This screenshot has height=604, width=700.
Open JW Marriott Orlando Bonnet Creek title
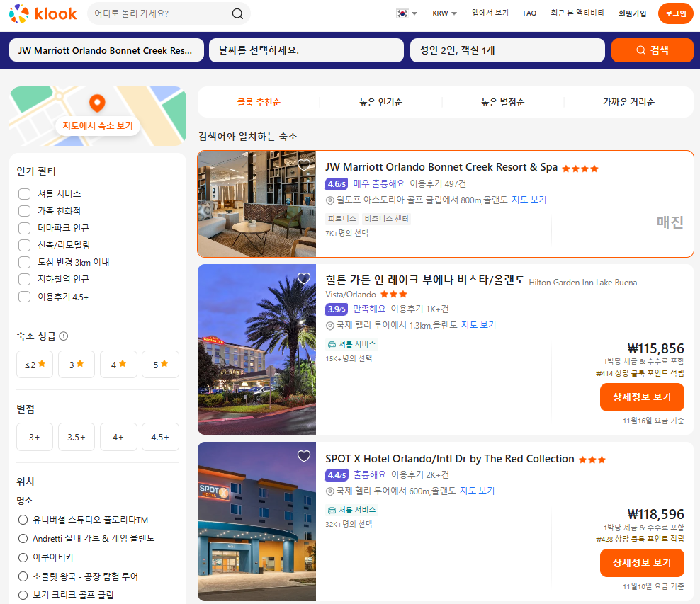441,167
